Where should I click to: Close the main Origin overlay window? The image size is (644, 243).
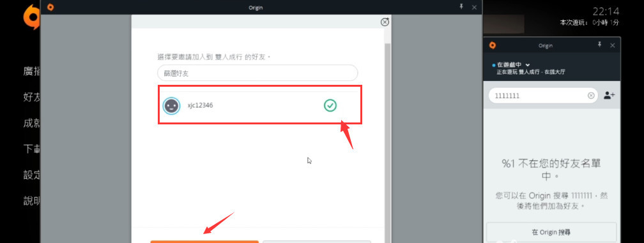pos(474,7)
